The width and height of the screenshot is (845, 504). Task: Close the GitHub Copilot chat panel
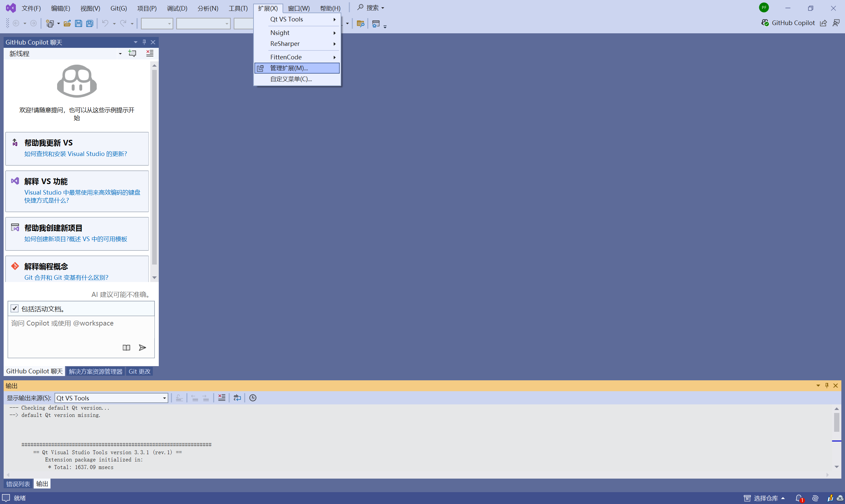coord(153,42)
